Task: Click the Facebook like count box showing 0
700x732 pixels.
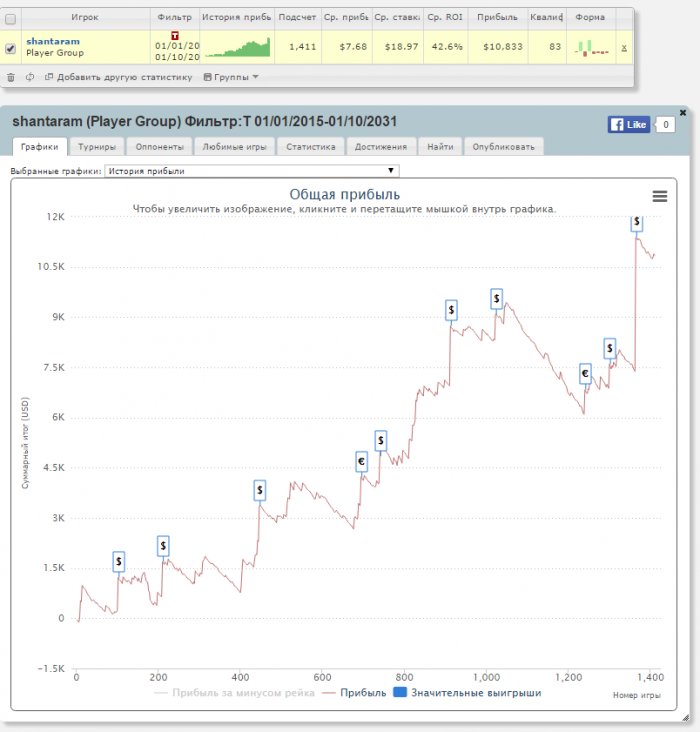Action: (x=665, y=125)
